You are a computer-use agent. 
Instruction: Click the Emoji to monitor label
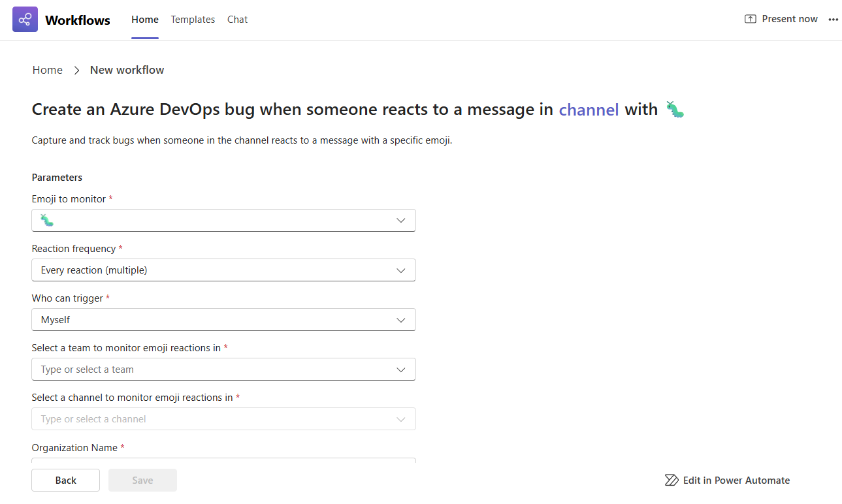point(69,199)
